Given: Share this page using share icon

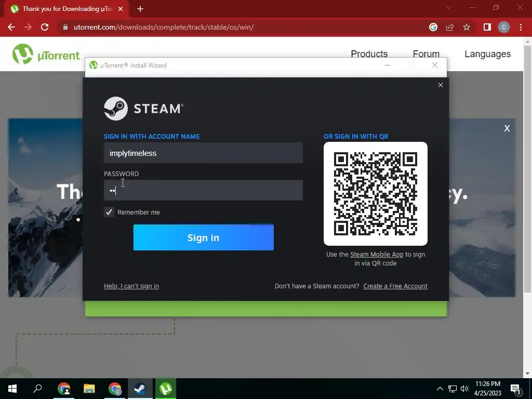Looking at the screenshot, I should (x=450, y=27).
